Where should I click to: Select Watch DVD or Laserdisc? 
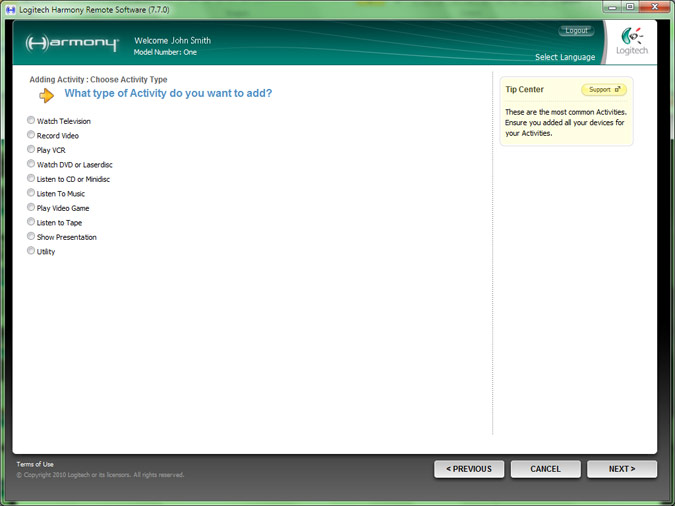31,164
